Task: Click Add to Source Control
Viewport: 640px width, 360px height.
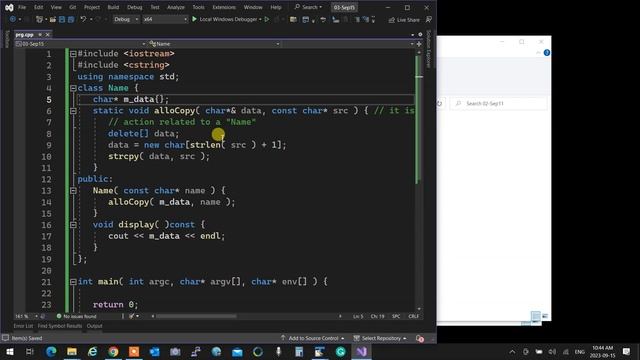Action: [x=313, y=338]
